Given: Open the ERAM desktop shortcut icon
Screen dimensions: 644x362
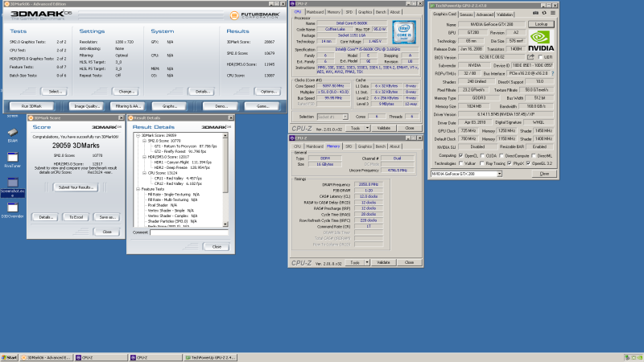Looking at the screenshot, I should 12,133.
